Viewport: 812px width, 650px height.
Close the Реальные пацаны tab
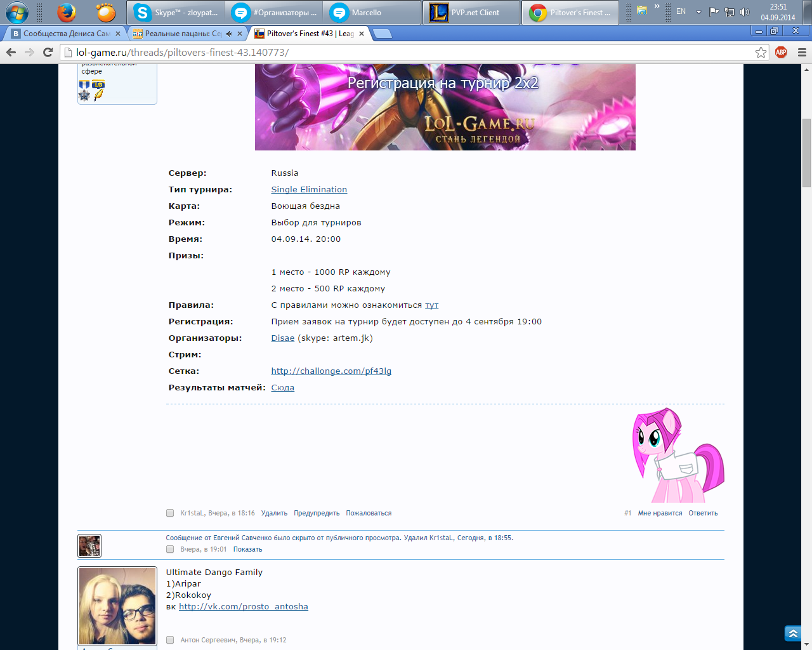tap(240, 34)
